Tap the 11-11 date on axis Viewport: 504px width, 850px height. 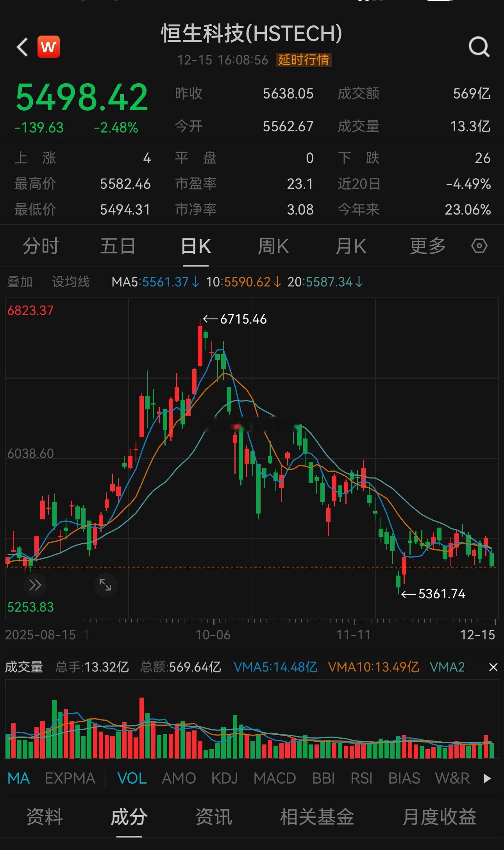[354, 635]
